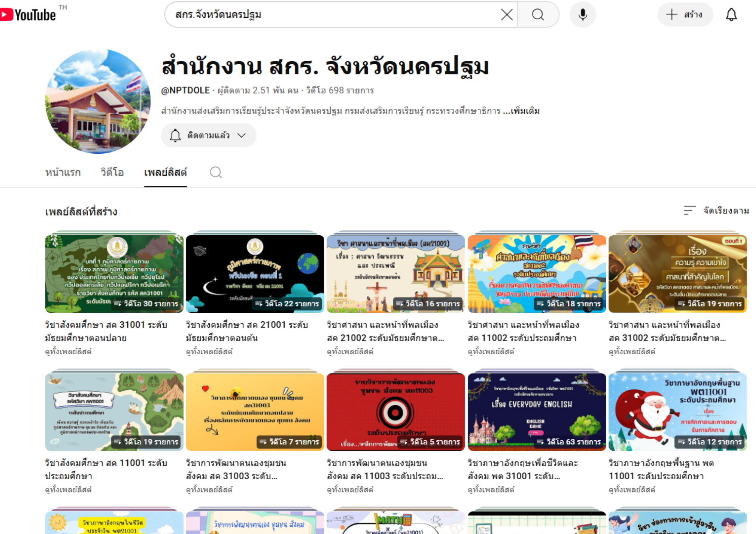Screen dimensions: 756x534
Task: Click ดูทั้งเพลย์ลิสต์ under สค 31003 playlist
Action: coord(209,490)
